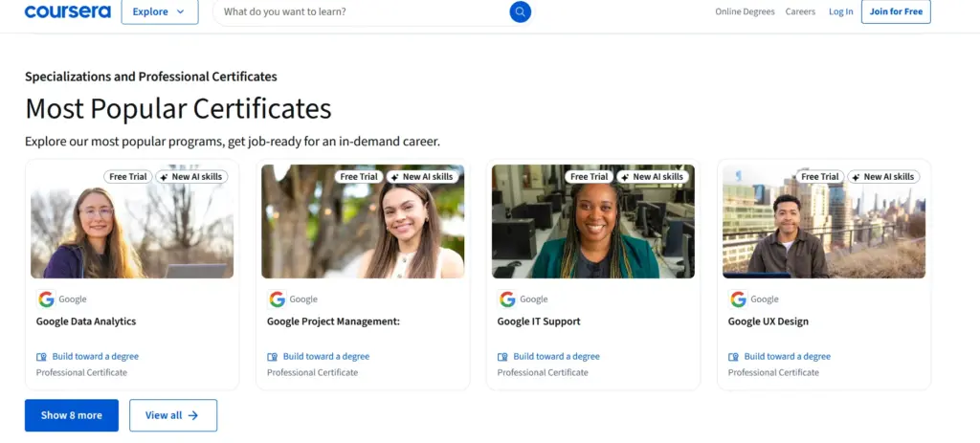Click Google logo on Data Analytics card

point(46,299)
